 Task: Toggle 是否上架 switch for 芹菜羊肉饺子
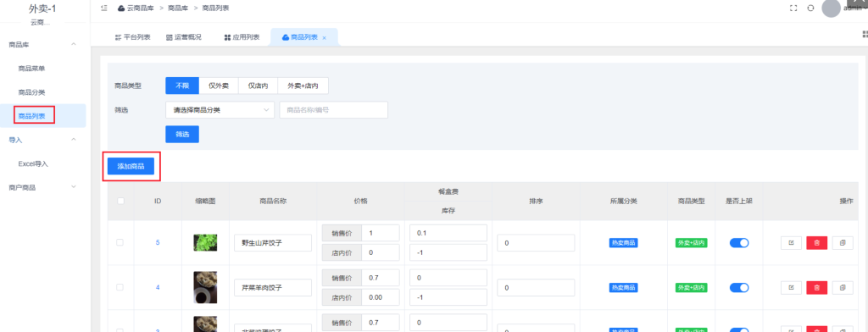tap(739, 288)
